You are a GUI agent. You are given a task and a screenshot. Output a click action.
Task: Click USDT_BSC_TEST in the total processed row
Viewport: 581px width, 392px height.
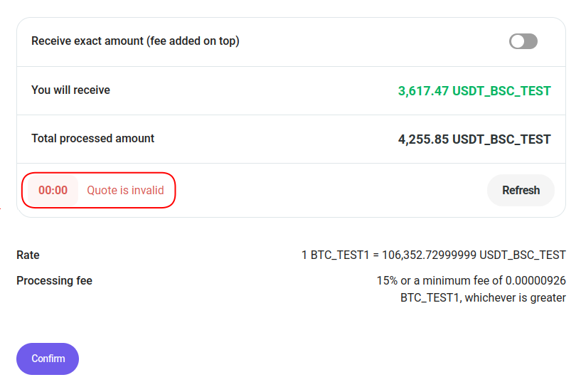501,139
